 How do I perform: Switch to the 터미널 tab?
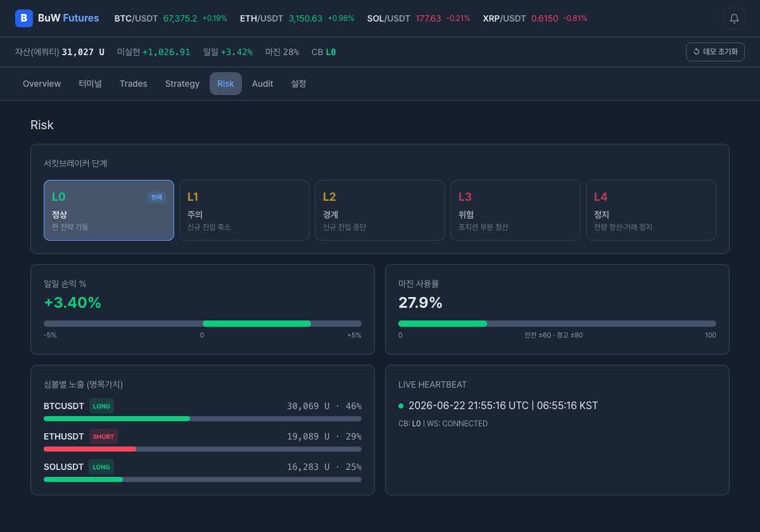[x=90, y=84]
